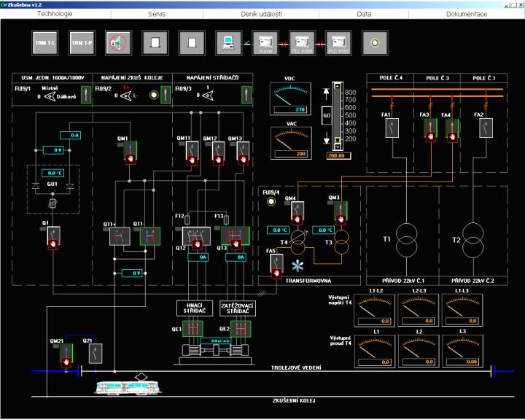Click the Master PLC status icon
This screenshot has height=420, width=525.
[x=265, y=42]
